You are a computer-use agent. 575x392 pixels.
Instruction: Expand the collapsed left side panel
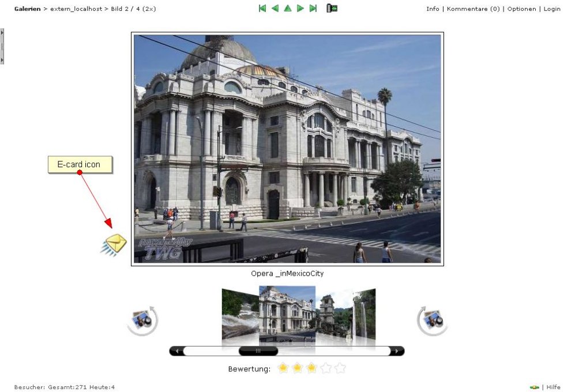[x=2, y=47]
